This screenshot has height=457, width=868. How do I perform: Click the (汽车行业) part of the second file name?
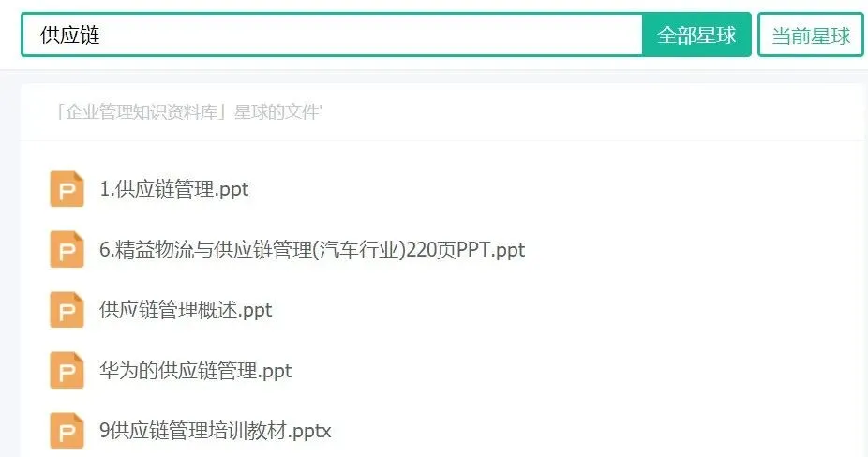359,250
